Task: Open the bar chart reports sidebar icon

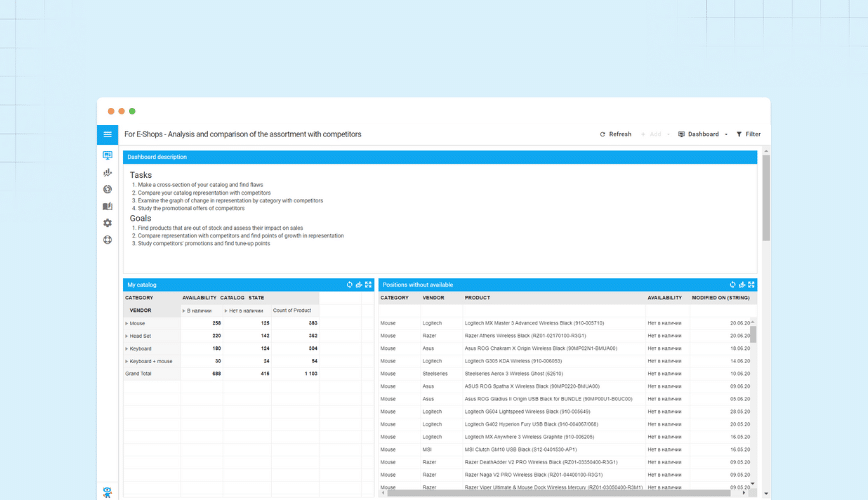Action: [108, 172]
